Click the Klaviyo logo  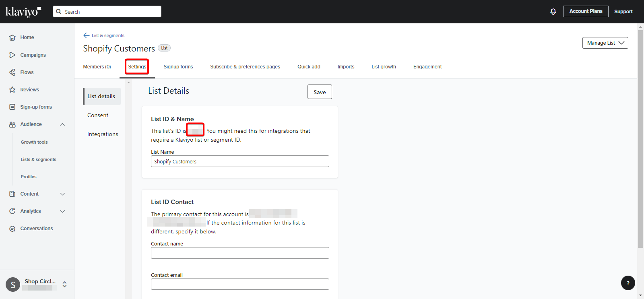[23, 12]
